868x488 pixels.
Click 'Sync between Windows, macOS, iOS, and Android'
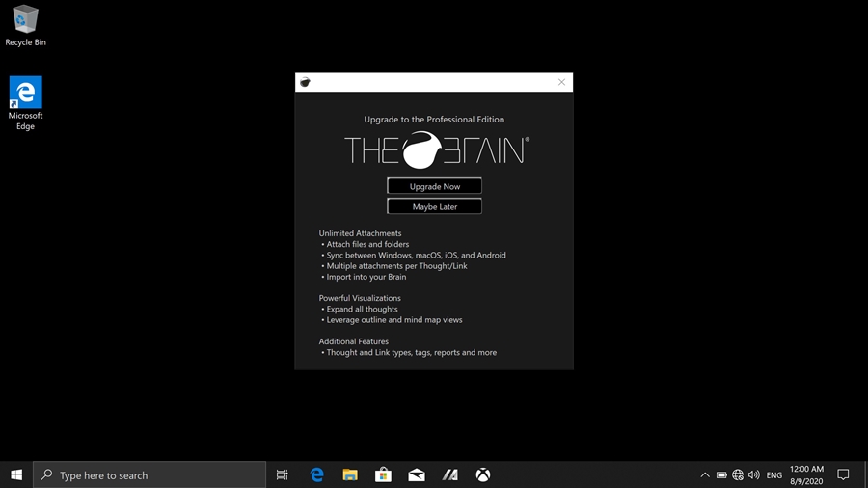[416, 255]
